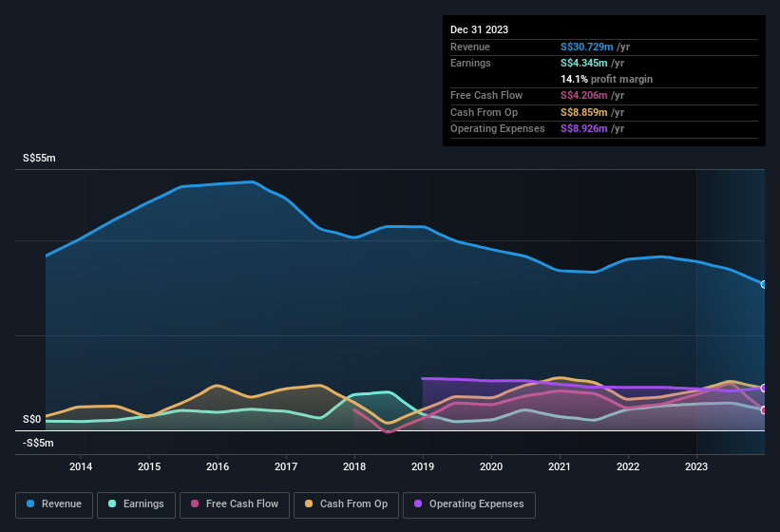780x532 pixels.
Task: Click the S$55m y-axis label
Action: [x=39, y=158]
